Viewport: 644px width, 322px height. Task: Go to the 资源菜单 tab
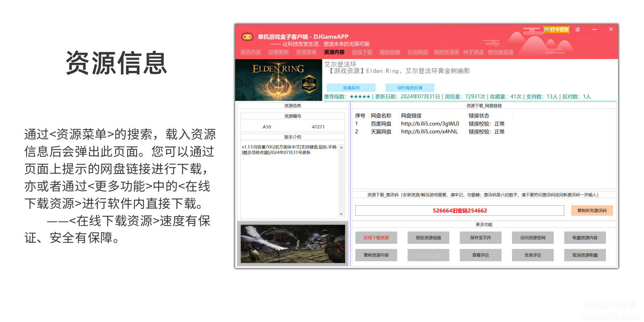click(x=306, y=52)
